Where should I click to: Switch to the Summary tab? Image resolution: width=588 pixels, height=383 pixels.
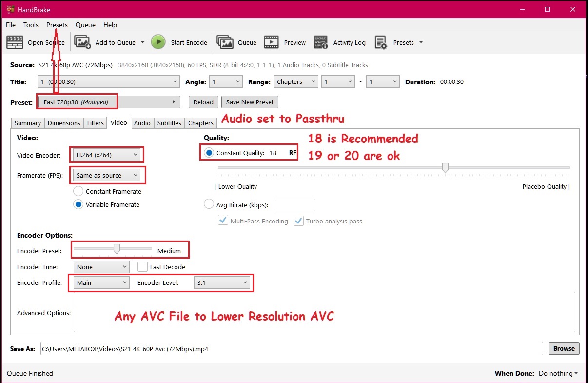click(x=27, y=123)
